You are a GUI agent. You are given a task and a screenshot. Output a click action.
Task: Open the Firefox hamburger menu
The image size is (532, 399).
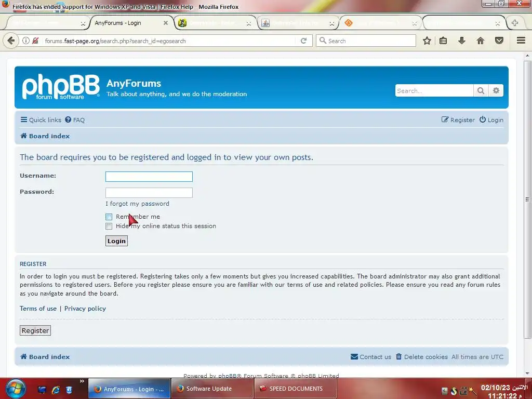[x=521, y=41]
